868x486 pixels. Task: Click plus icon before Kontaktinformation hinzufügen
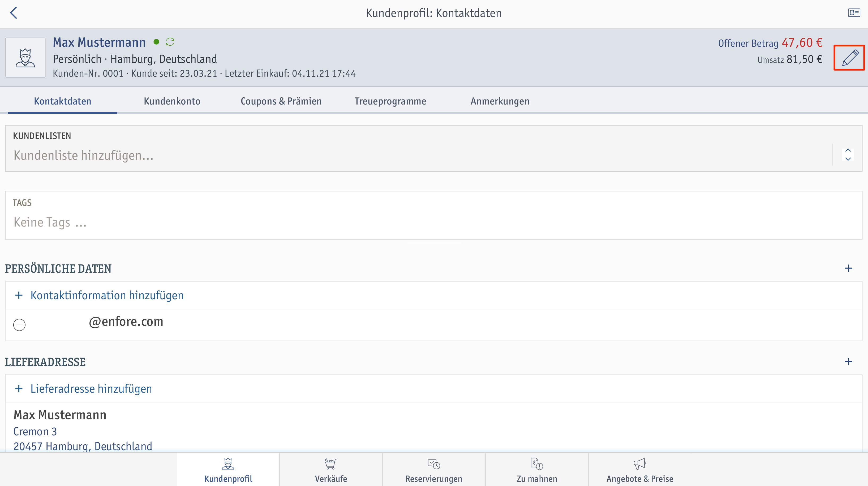(x=19, y=295)
